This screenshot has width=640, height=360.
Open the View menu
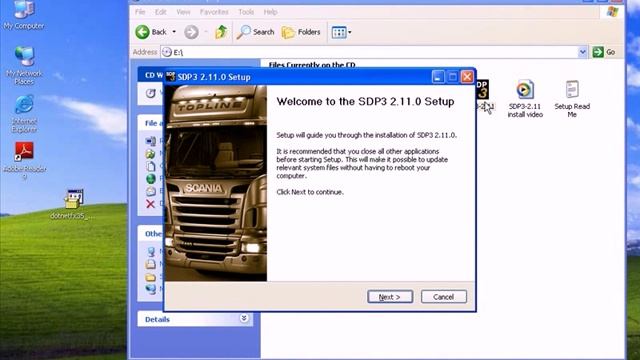[183, 12]
